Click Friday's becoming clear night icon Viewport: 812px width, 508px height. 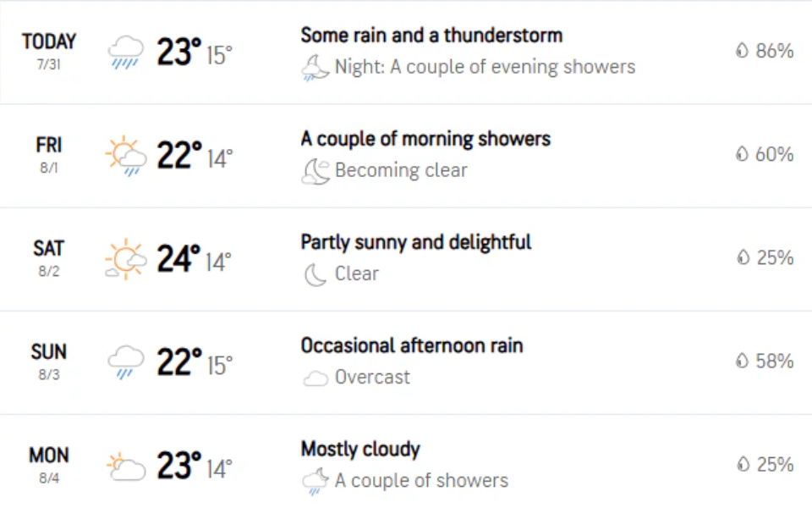click(315, 171)
